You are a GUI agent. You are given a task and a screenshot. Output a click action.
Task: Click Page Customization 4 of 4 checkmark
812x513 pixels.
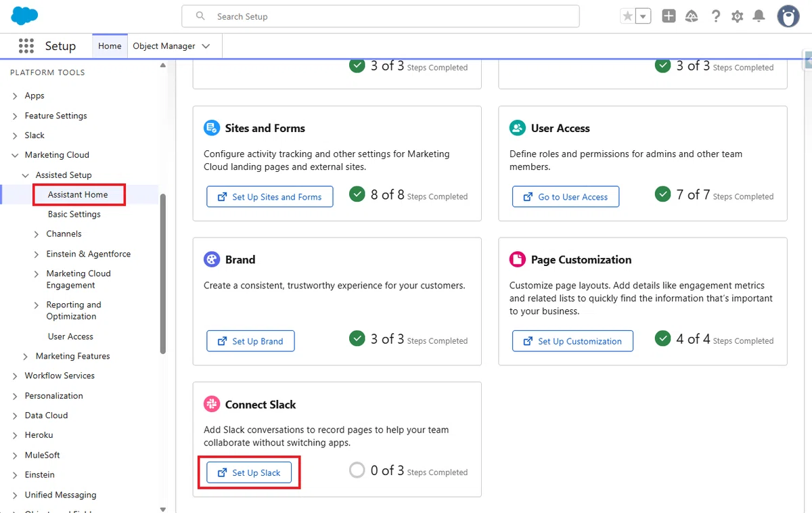point(663,338)
